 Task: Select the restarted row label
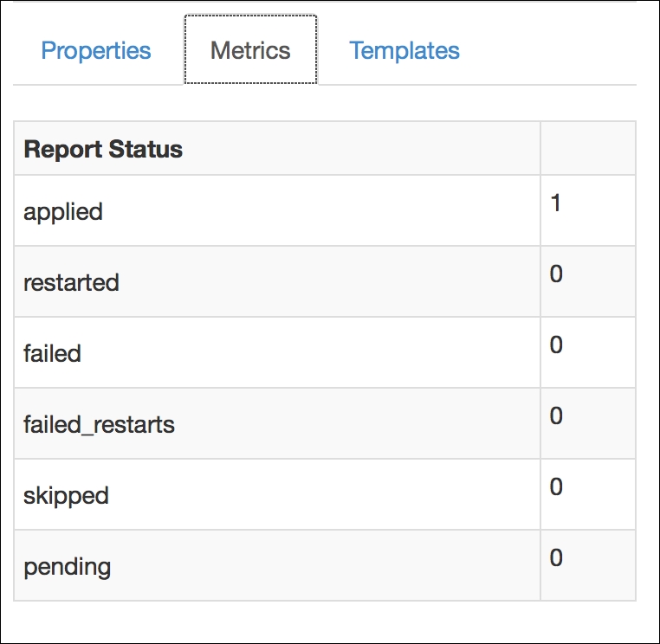tap(71, 282)
